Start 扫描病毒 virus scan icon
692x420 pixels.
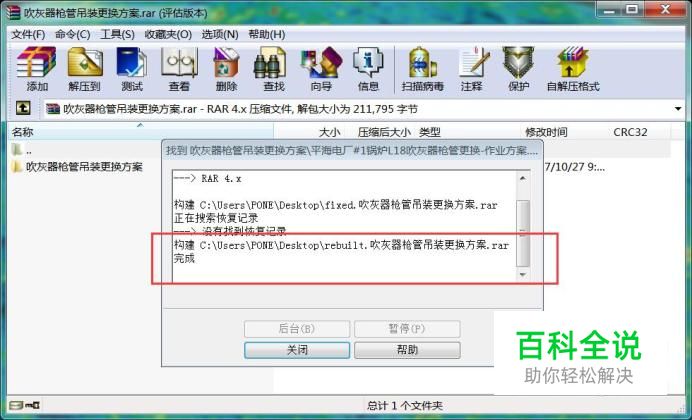[422, 68]
